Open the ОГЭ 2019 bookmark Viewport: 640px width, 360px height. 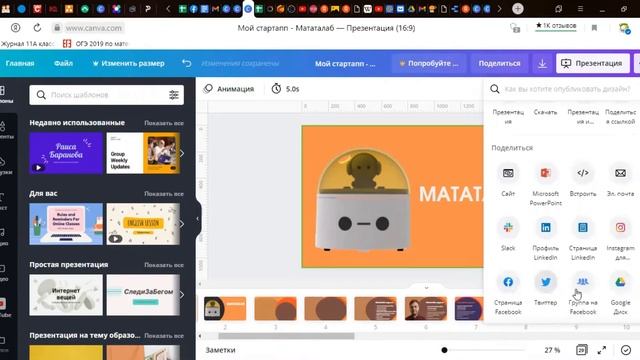pos(96,44)
